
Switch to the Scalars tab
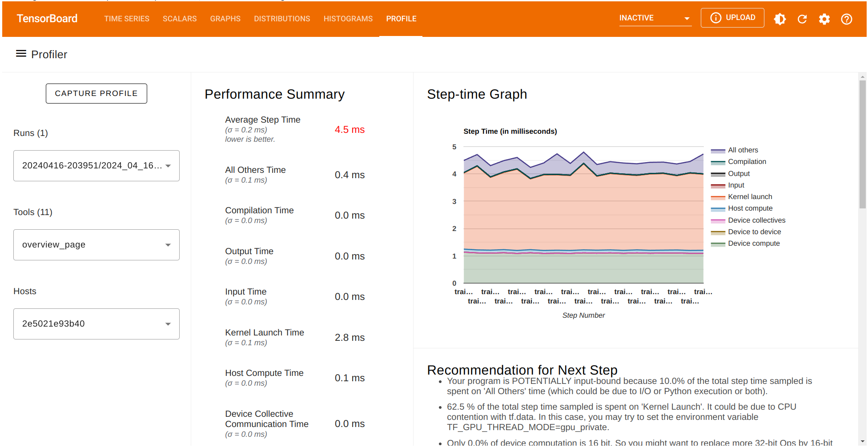point(180,19)
